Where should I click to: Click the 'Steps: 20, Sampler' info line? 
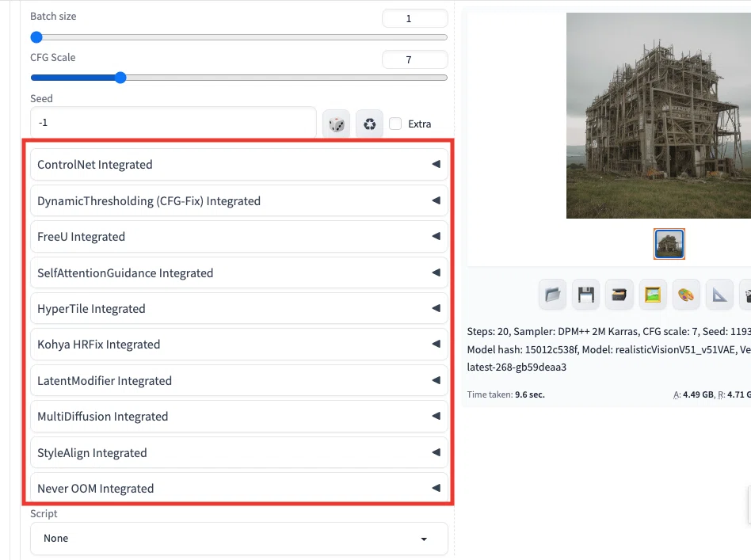(x=608, y=332)
